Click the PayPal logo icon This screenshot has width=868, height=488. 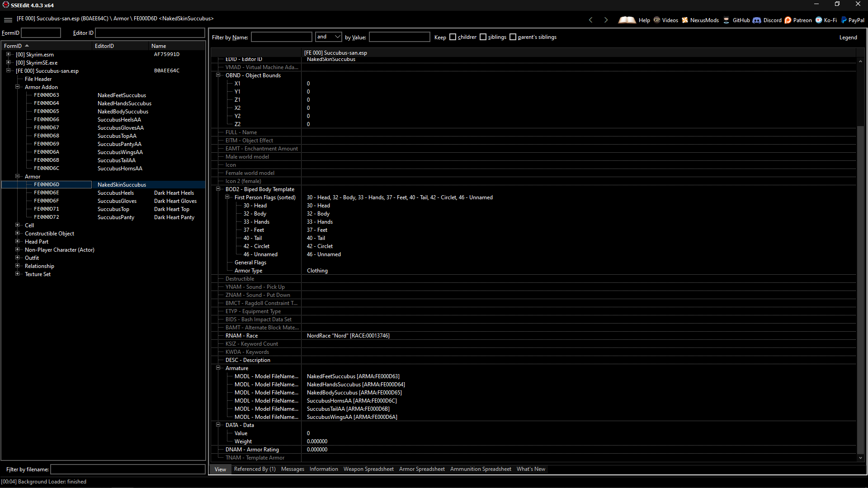click(844, 20)
